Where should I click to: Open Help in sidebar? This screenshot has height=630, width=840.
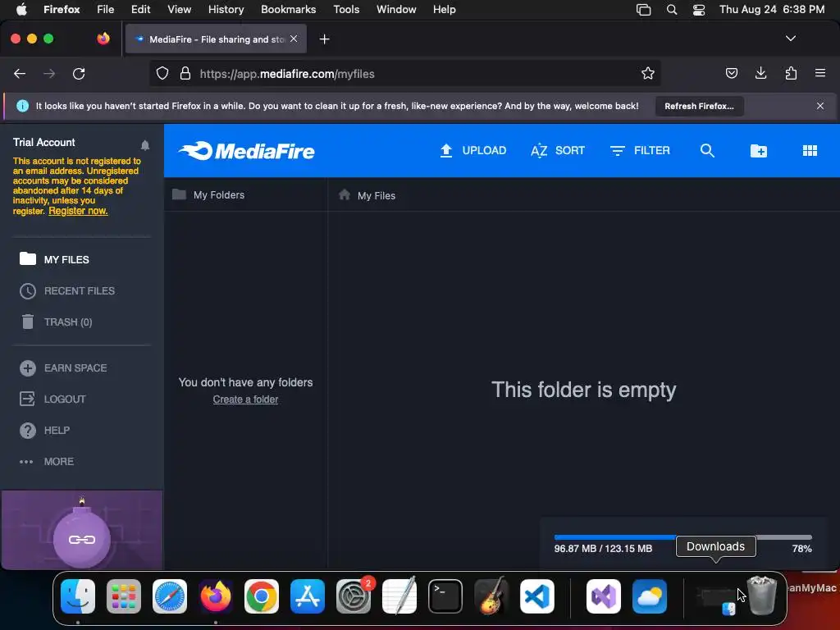point(44,430)
